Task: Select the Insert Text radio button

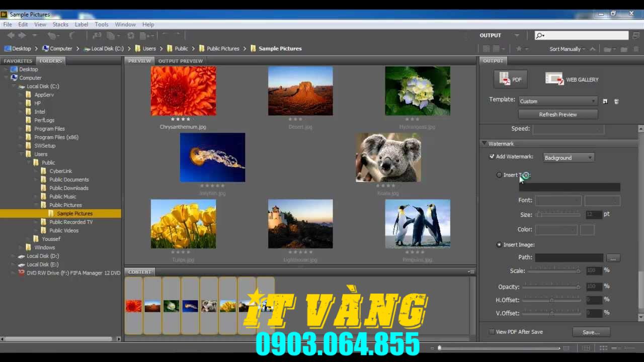Action: [499, 175]
